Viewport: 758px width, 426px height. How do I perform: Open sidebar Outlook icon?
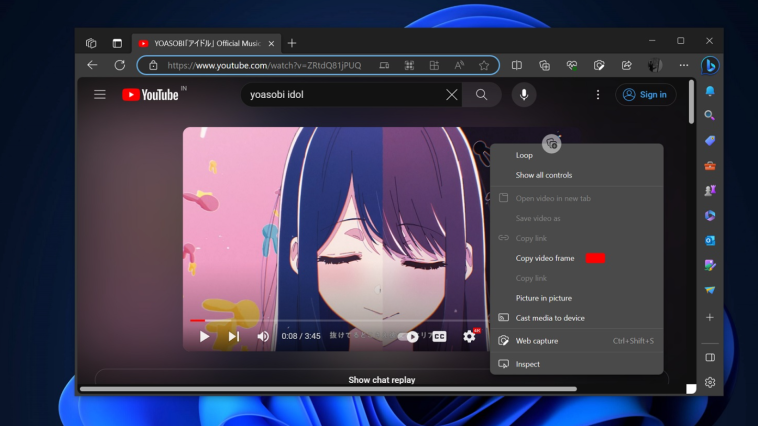coord(710,240)
